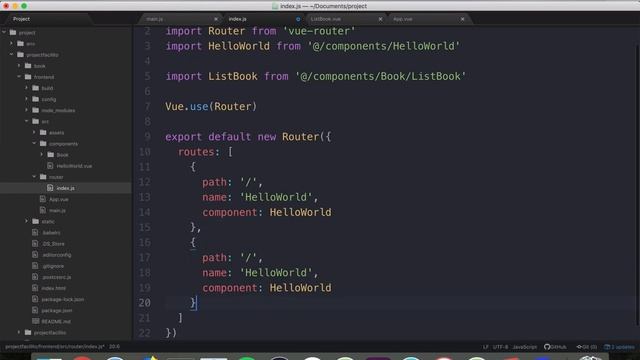Click the README.md book icon
This screenshot has width=640, height=360.
[x=36, y=321]
